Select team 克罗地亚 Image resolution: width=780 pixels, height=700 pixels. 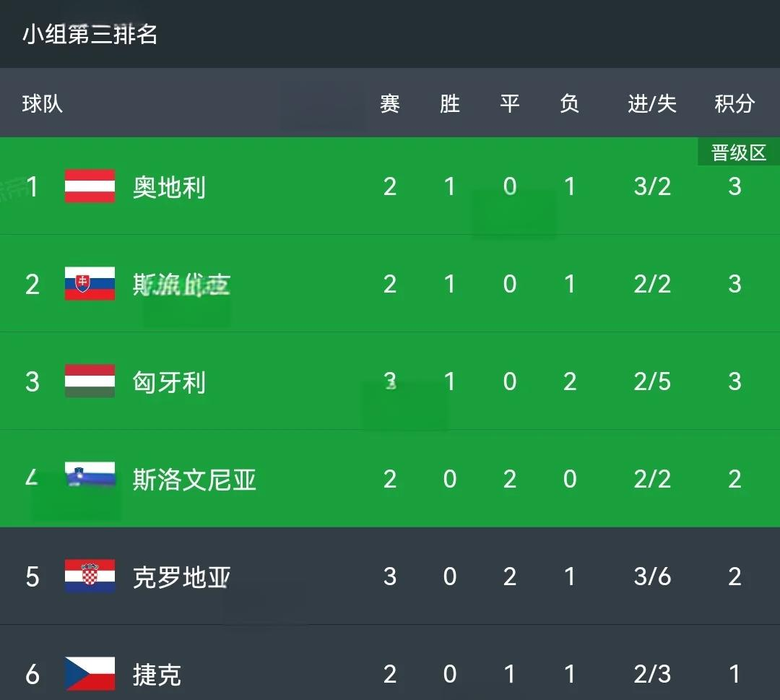click(x=181, y=577)
